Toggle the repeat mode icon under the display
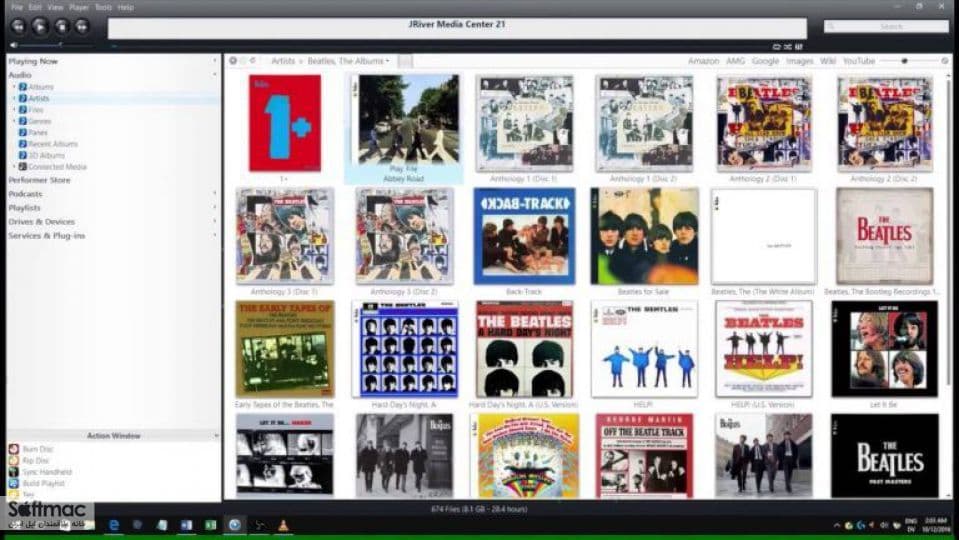The image size is (959, 540). coord(777,46)
